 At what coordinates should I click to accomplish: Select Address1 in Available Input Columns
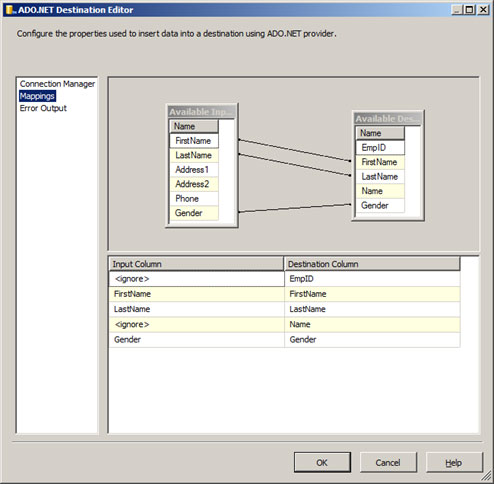tap(194, 170)
